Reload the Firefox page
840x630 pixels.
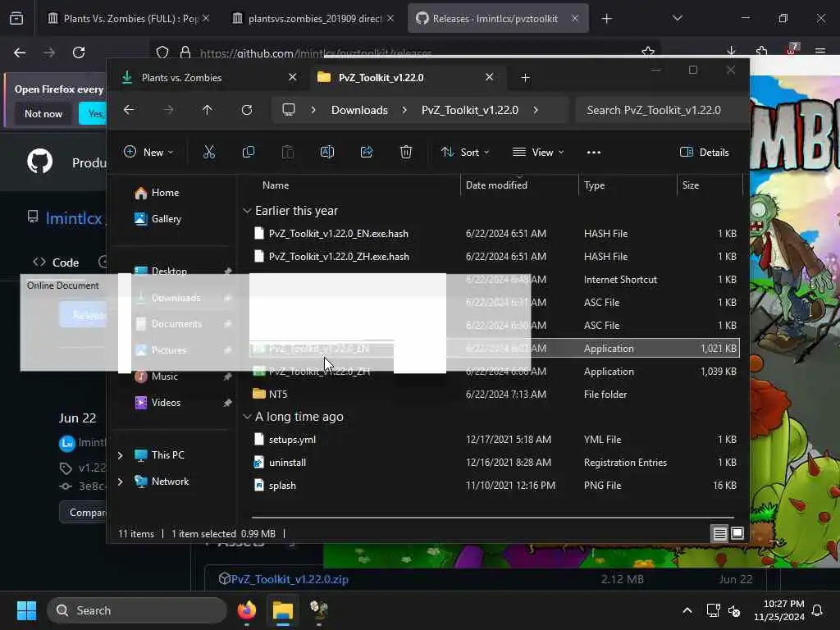(79, 52)
